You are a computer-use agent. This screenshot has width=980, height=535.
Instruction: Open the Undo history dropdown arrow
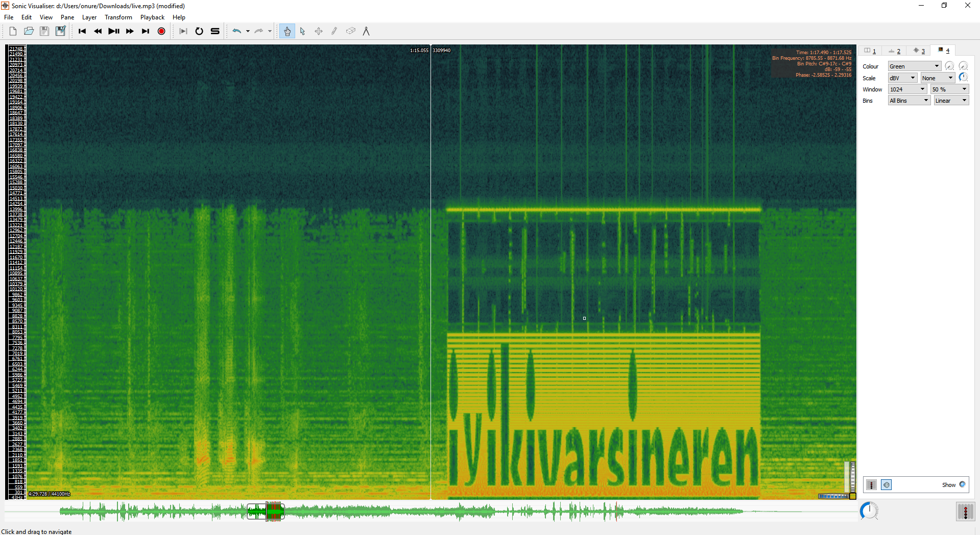point(248,31)
